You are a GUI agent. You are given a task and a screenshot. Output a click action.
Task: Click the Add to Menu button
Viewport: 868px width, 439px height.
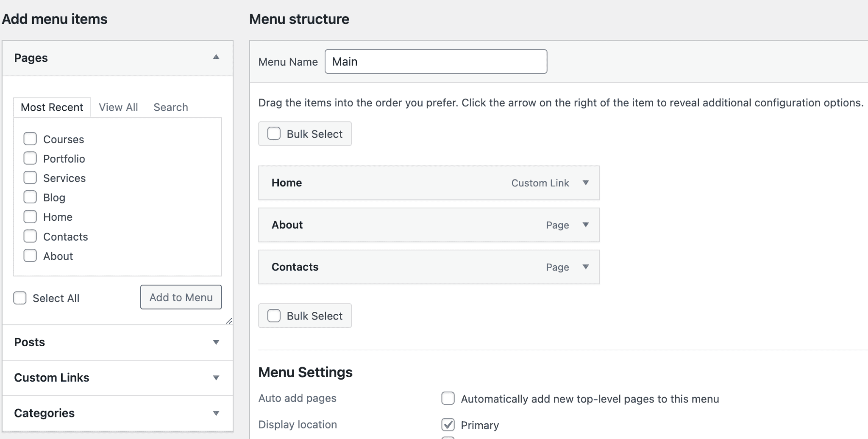(x=181, y=297)
